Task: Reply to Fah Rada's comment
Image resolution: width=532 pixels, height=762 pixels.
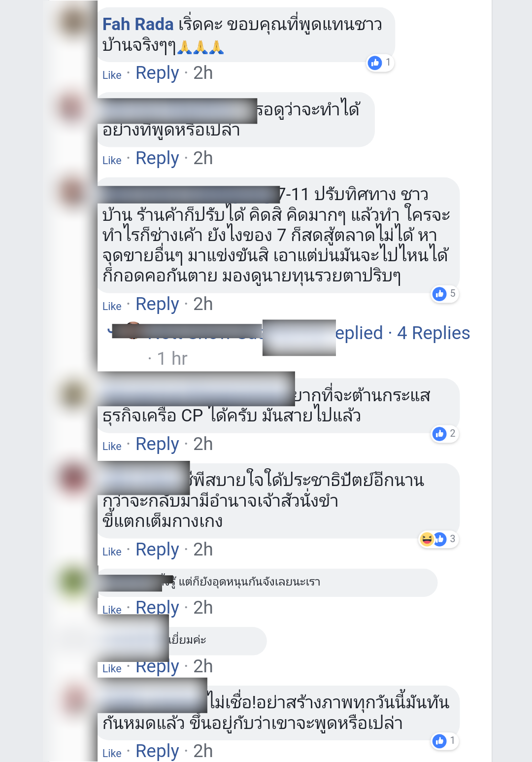Action: click(157, 73)
